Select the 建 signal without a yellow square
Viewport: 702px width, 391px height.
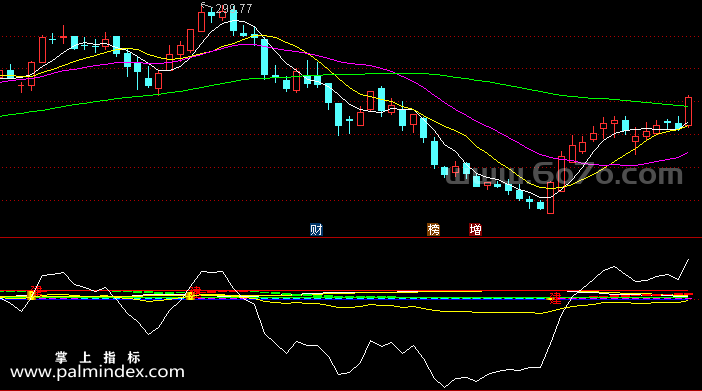(555, 299)
